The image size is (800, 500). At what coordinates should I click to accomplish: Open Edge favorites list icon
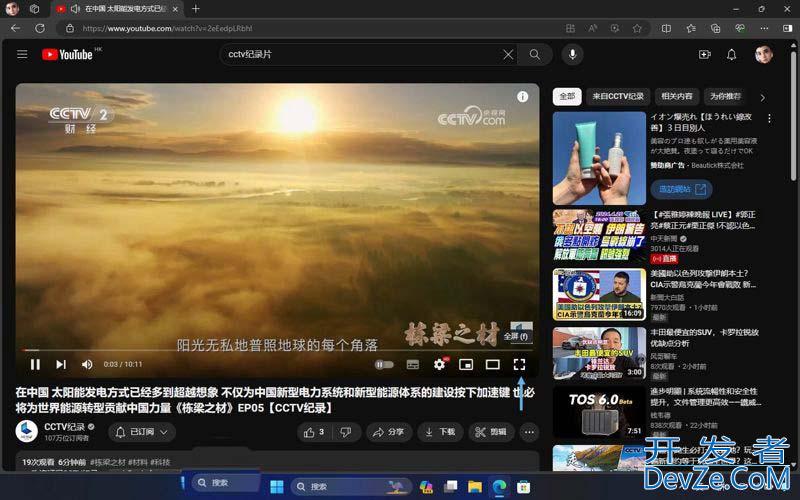click(691, 29)
